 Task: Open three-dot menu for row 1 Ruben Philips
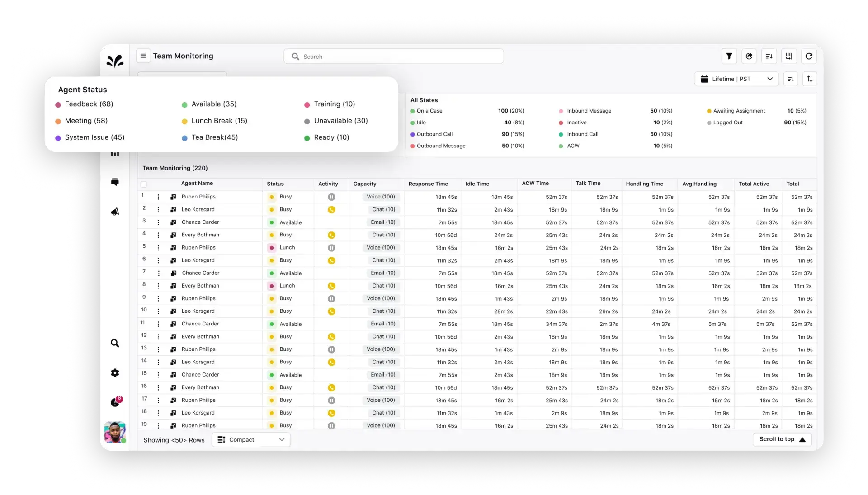(158, 197)
